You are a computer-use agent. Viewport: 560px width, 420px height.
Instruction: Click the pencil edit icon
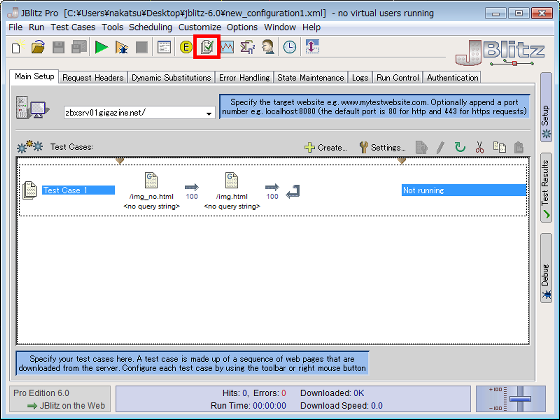[440, 147]
